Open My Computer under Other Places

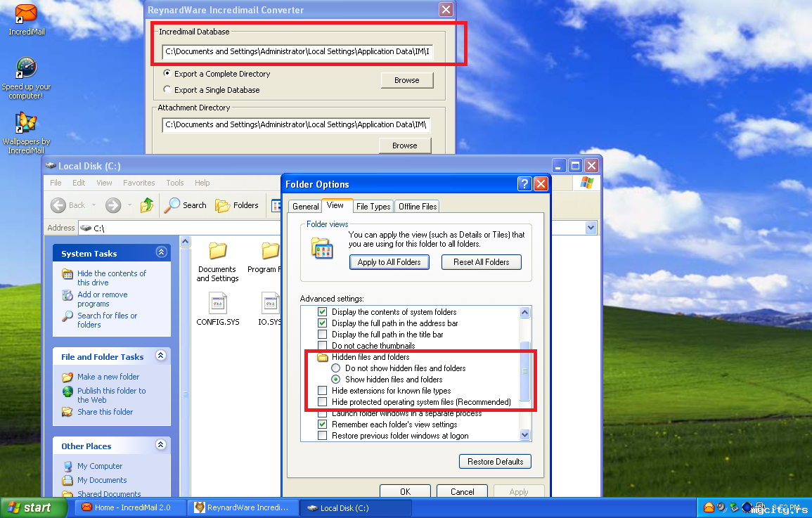click(99, 466)
